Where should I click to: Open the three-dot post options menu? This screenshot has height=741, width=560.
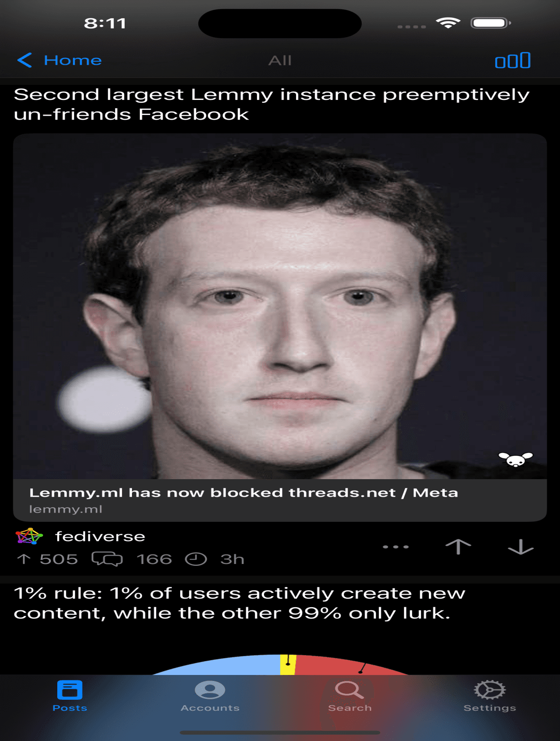tap(395, 547)
